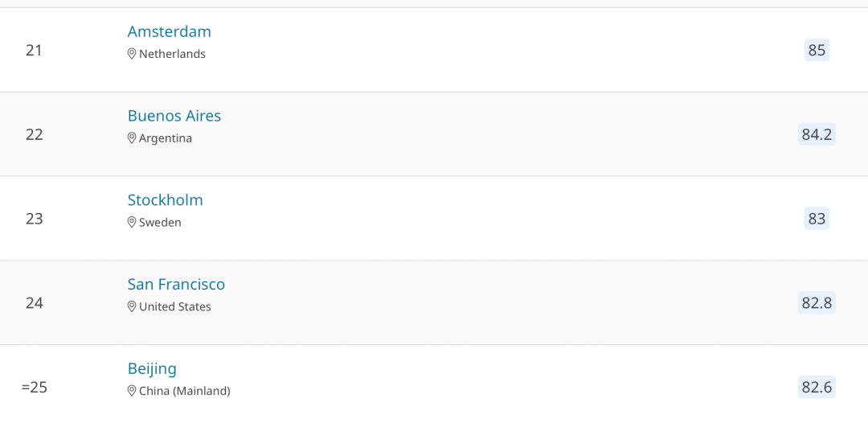Select the 83 score badge
This screenshot has width=868, height=427.
(x=817, y=218)
